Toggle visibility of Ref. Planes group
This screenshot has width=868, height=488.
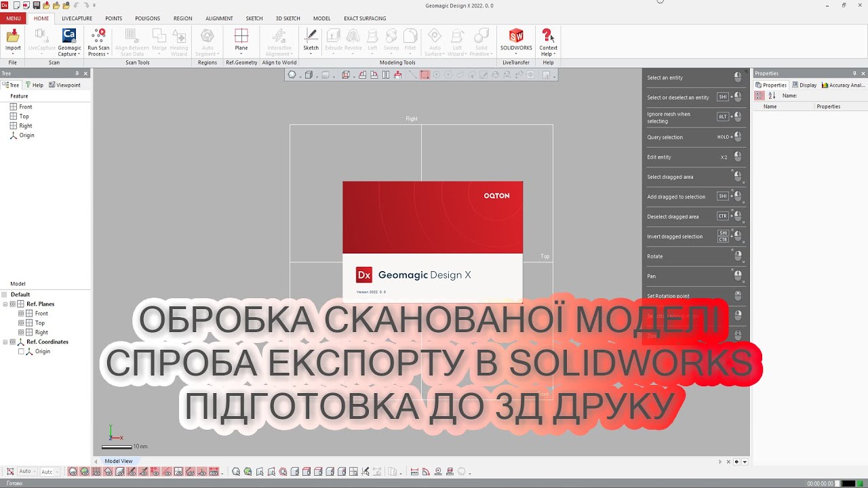point(13,304)
